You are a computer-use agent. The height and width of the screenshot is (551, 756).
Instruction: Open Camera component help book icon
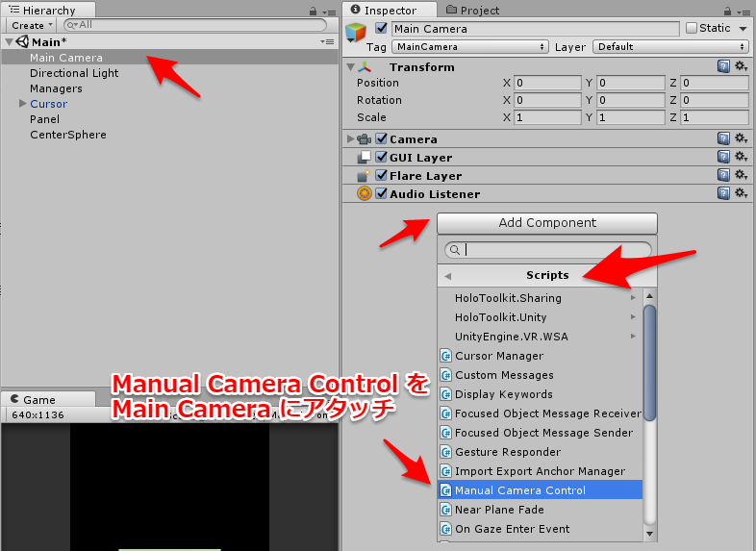[723, 138]
